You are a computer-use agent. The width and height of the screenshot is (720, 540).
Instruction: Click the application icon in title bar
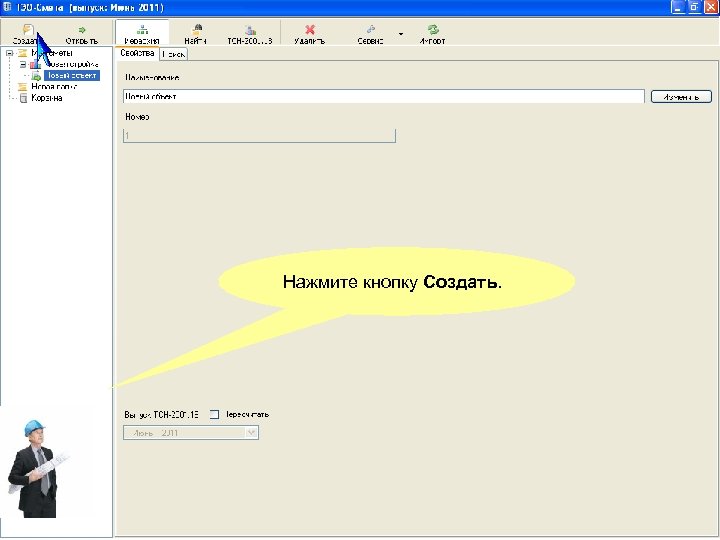(7, 7)
